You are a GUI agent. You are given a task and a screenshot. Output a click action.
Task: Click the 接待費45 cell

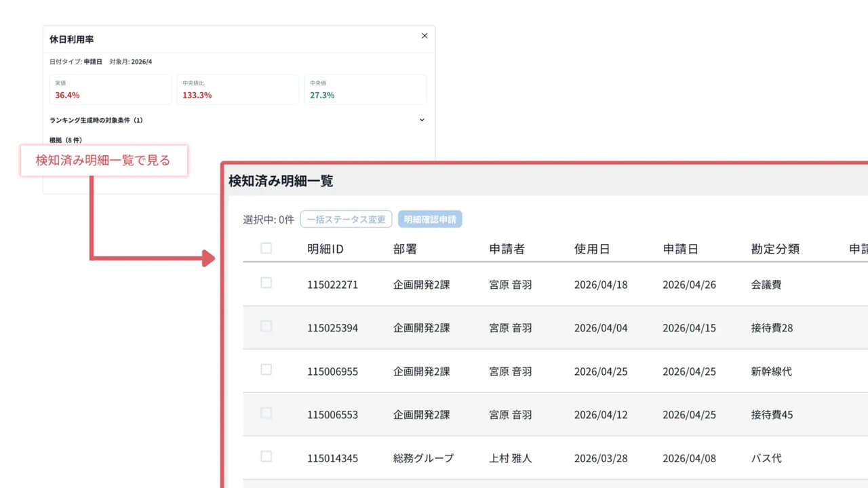coord(772,415)
